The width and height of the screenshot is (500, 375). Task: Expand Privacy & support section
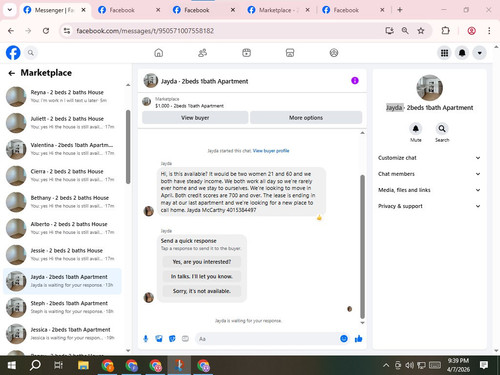[429, 206]
